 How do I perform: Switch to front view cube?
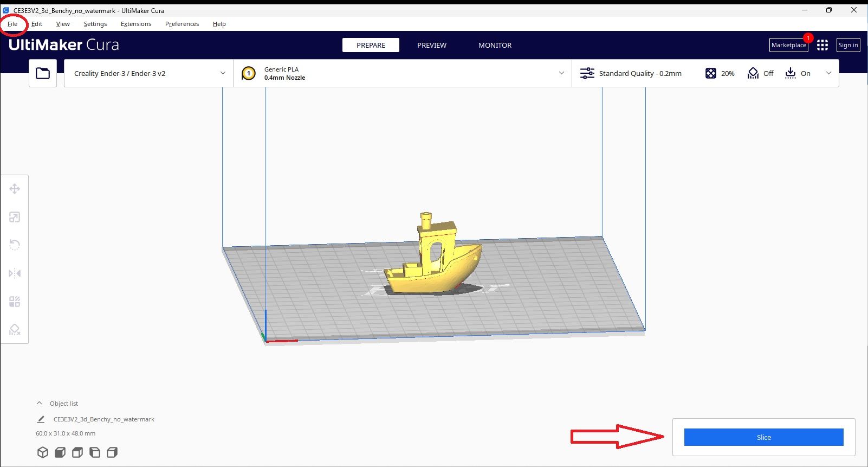(x=60, y=452)
